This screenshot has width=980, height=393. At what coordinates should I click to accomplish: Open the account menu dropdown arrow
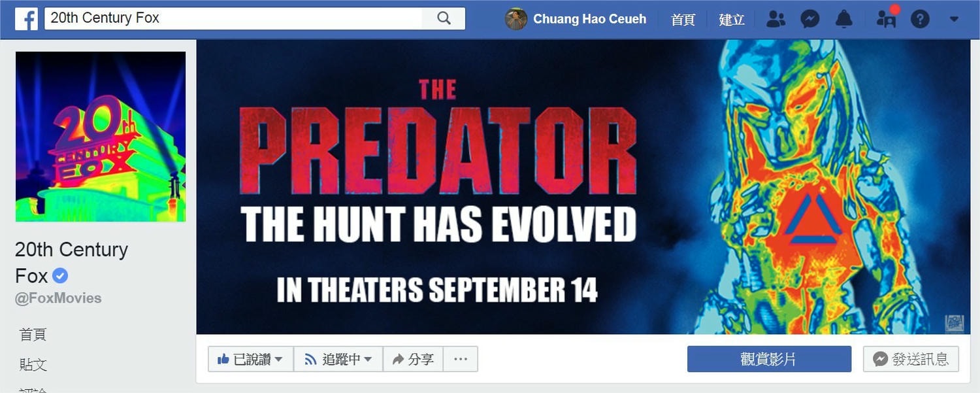click(x=954, y=19)
